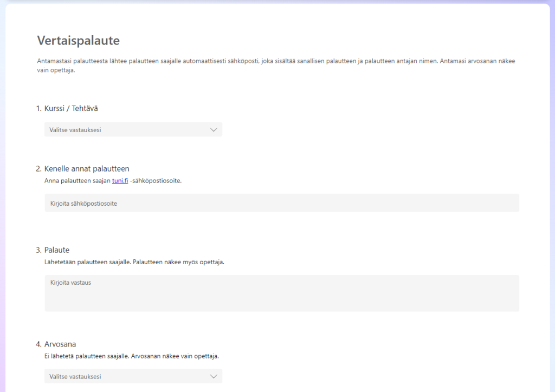Click the Valitse vastauksesi box for question one
The width and height of the screenshot is (555, 392).
(x=133, y=129)
